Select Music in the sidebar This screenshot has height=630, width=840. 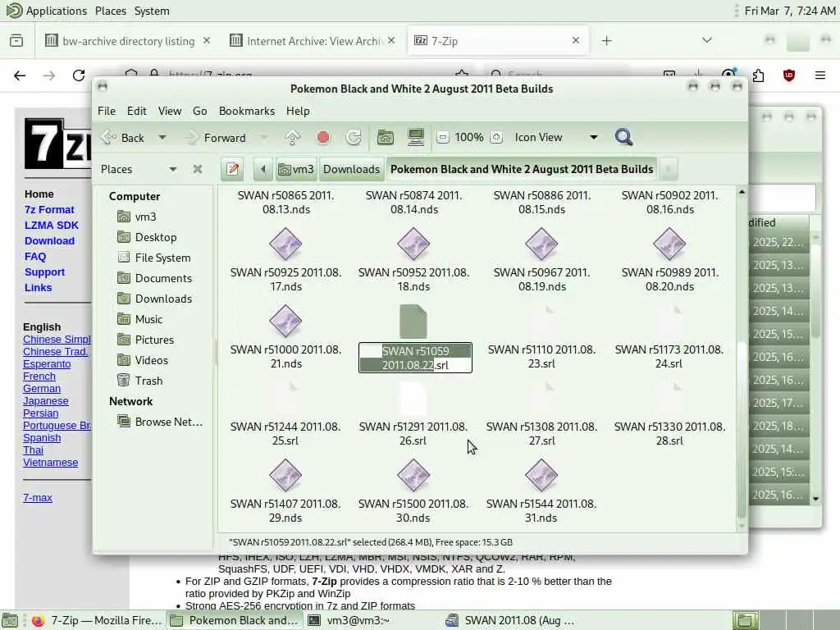pyautogui.click(x=148, y=319)
